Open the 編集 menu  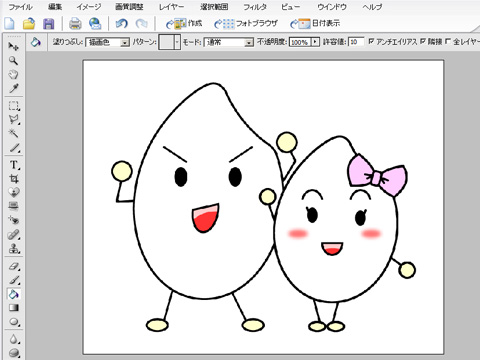pos(55,7)
